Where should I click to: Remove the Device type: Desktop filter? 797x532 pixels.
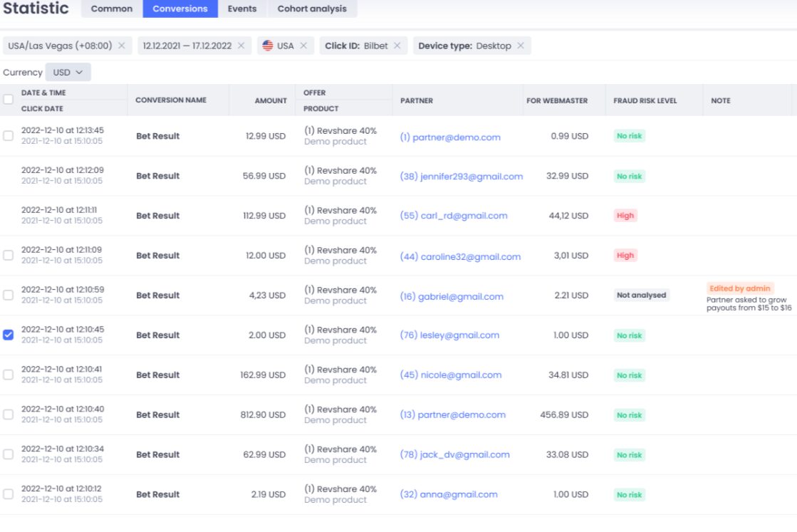click(x=519, y=45)
